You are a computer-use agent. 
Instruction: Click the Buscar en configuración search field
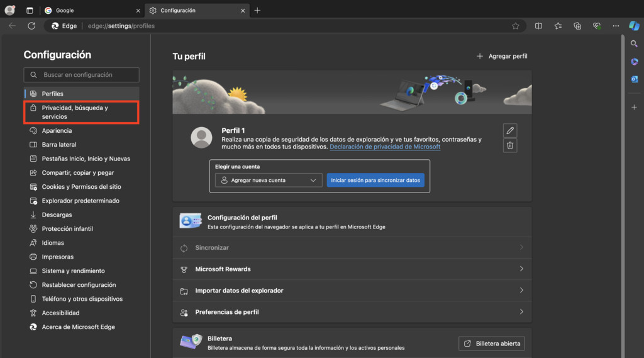point(82,75)
